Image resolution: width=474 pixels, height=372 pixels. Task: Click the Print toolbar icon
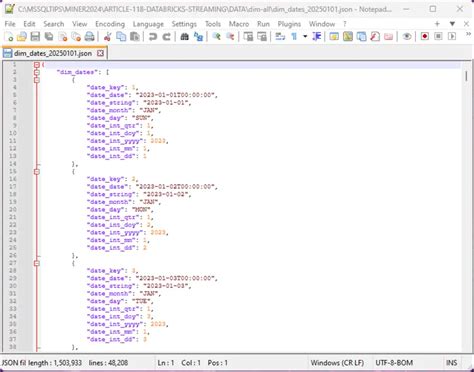(89, 36)
